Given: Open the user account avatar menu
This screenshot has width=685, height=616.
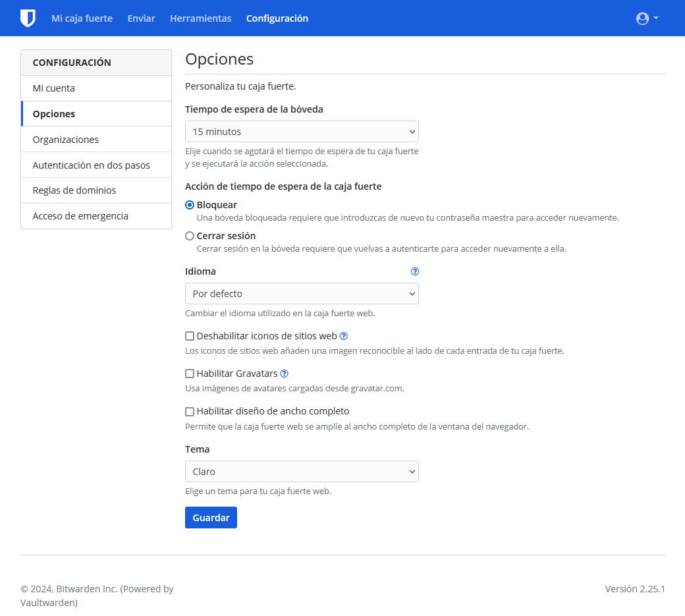Looking at the screenshot, I should click(x=646, y=18).
